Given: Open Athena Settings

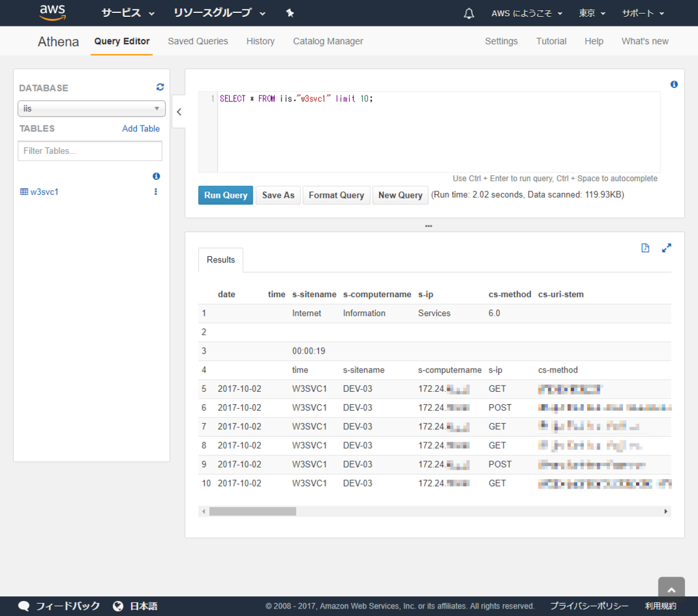Looking at the screenshot, I should 501,42.
